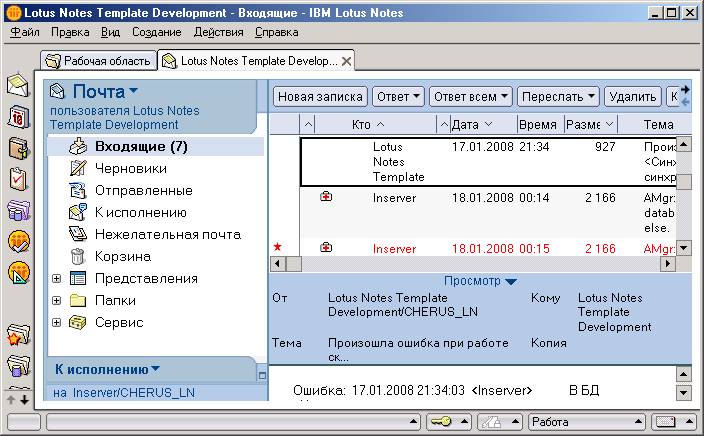
Task: Open the Работа location dropdown in status bar
Action: 586,422
